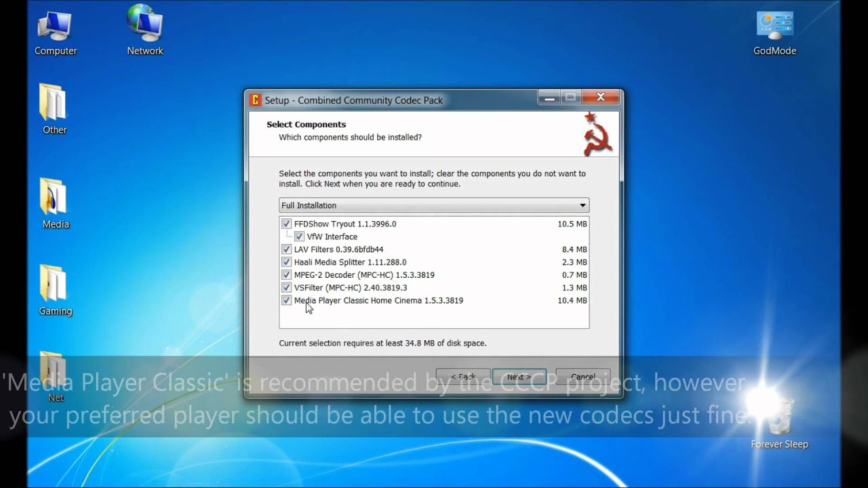Click the FFDShow Tryout 1.1.3996.0 label
Screen dimensions: 868x488
(x=345, y=224)
